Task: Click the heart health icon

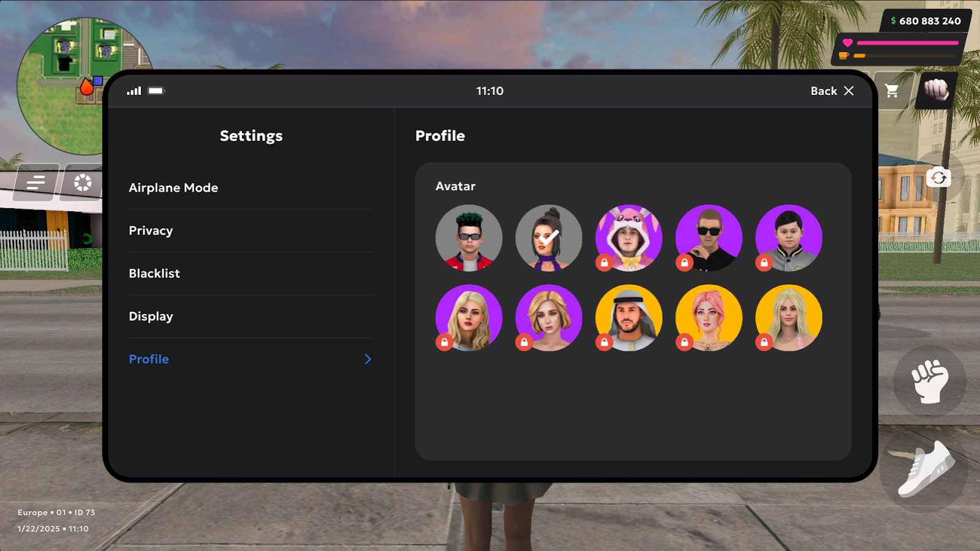Action: click(848, 43)
